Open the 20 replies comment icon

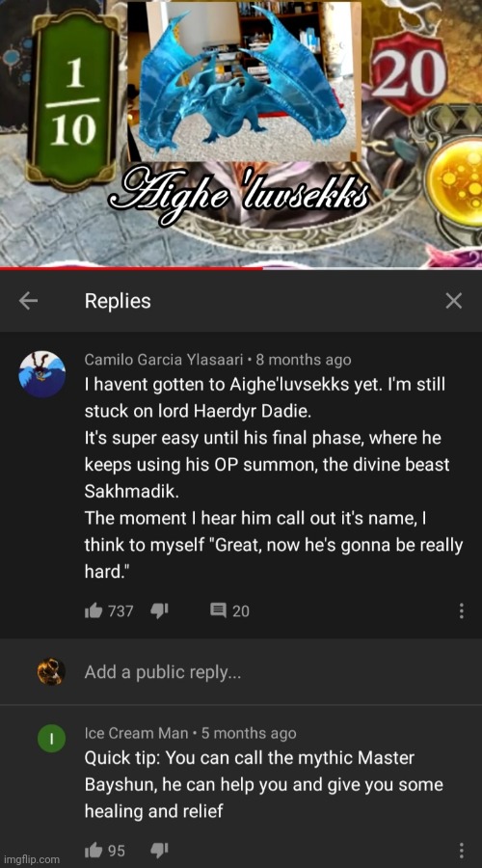218,610
